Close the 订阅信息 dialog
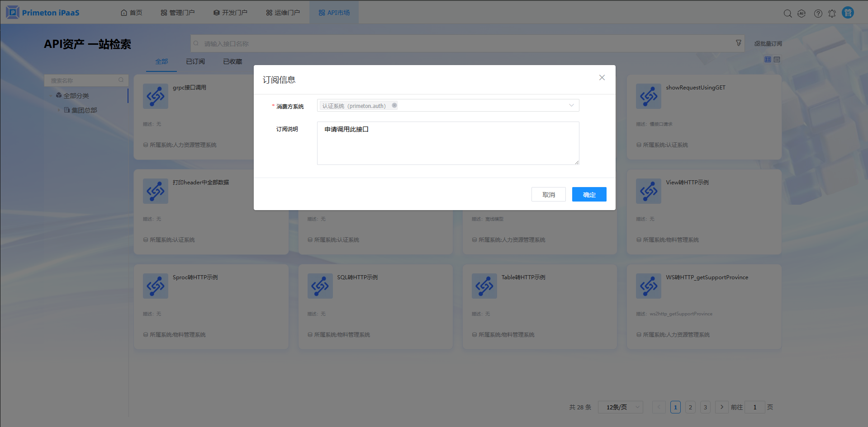Image resolution: width=868 pixels, height=427 pixels. click(602, 78)
